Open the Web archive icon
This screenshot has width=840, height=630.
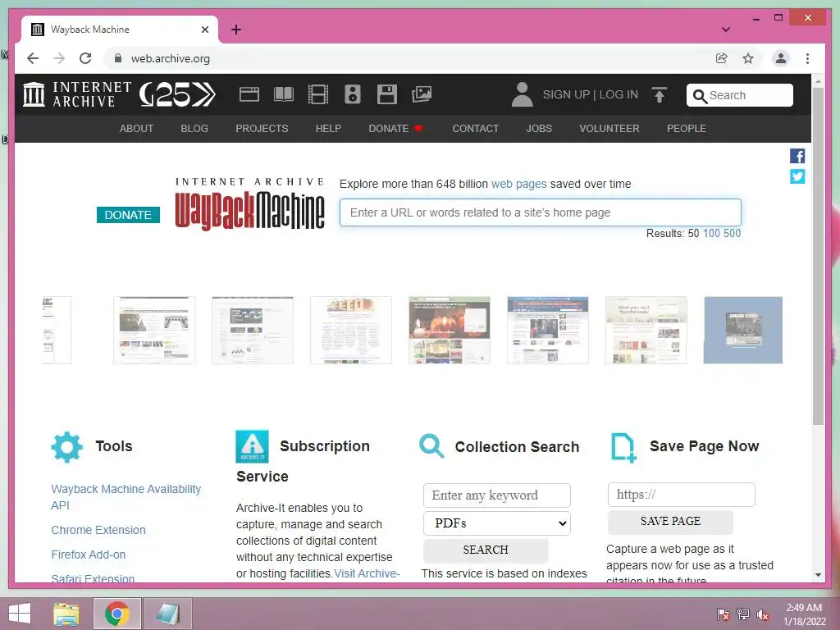tap(249, 94)
